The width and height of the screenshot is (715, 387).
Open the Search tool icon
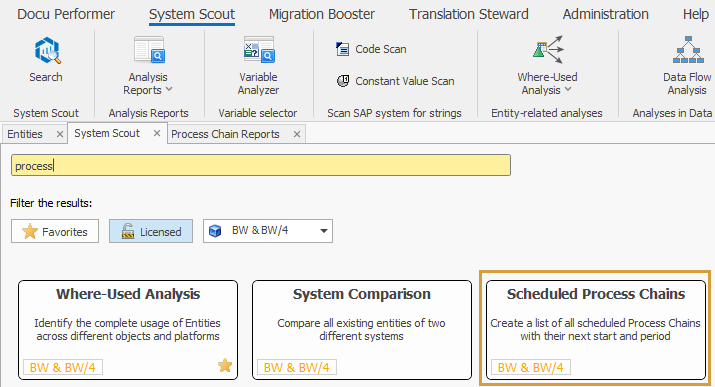pyautogui.click(x=47, y=50)
